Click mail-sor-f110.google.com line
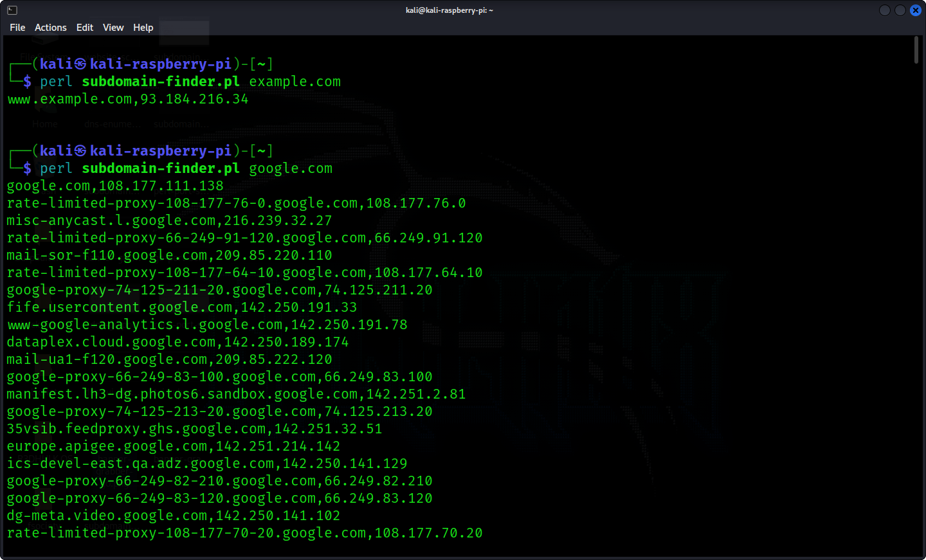926x560 pixels. [x=170, y=255]
